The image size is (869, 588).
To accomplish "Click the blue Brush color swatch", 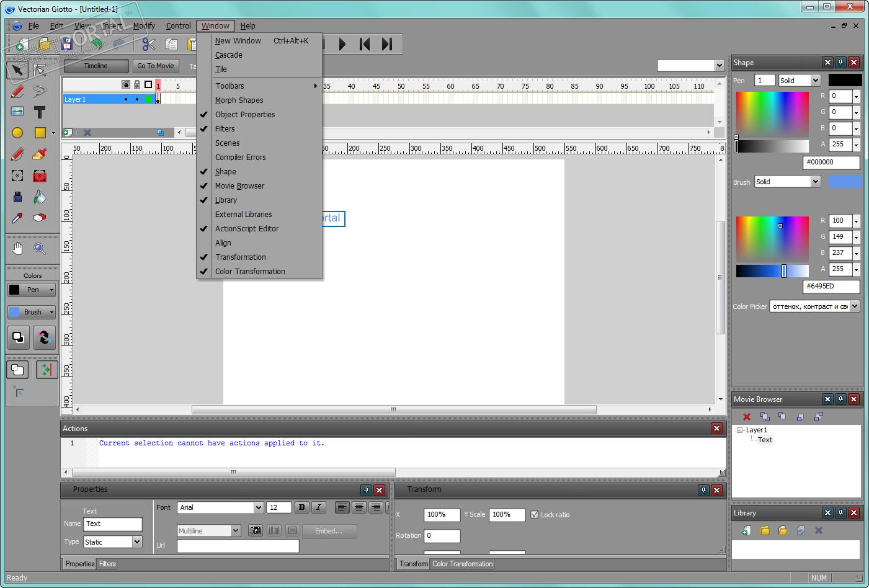I will (x=845, y=181).
